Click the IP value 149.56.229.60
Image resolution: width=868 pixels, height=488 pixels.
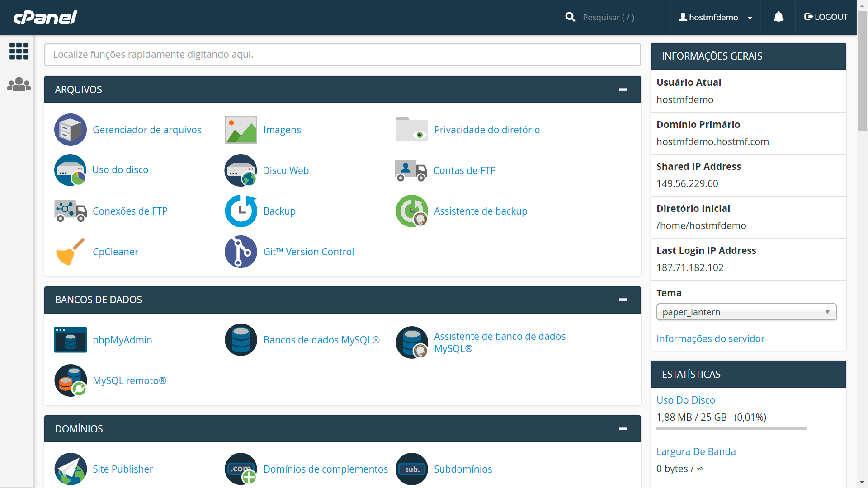pyautogui.click(x=687, y=183)
